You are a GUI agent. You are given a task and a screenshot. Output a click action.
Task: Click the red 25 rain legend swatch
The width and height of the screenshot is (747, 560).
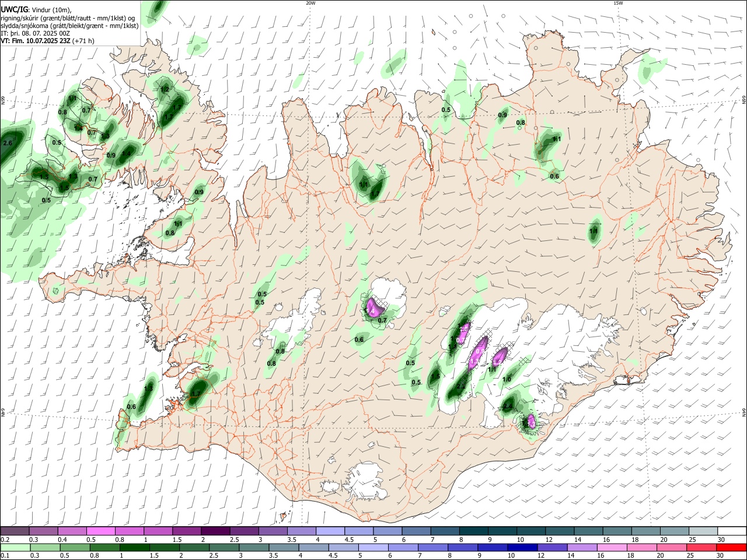(700, 547)
